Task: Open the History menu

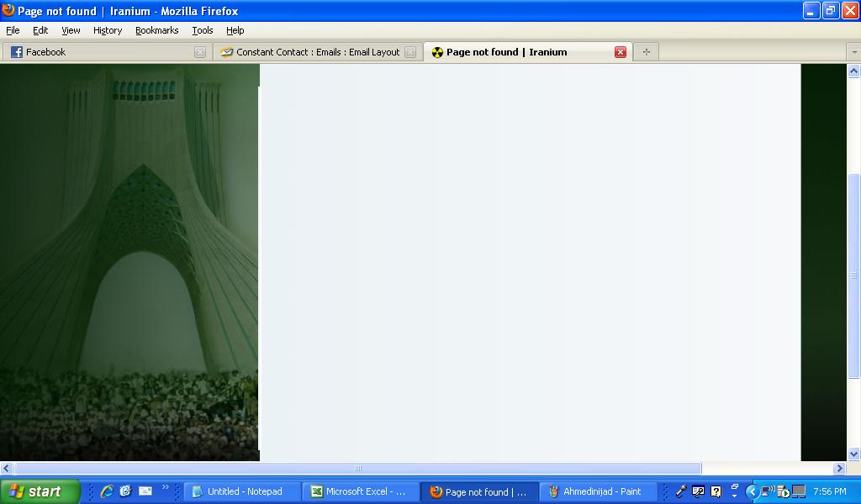Action: 108,30
